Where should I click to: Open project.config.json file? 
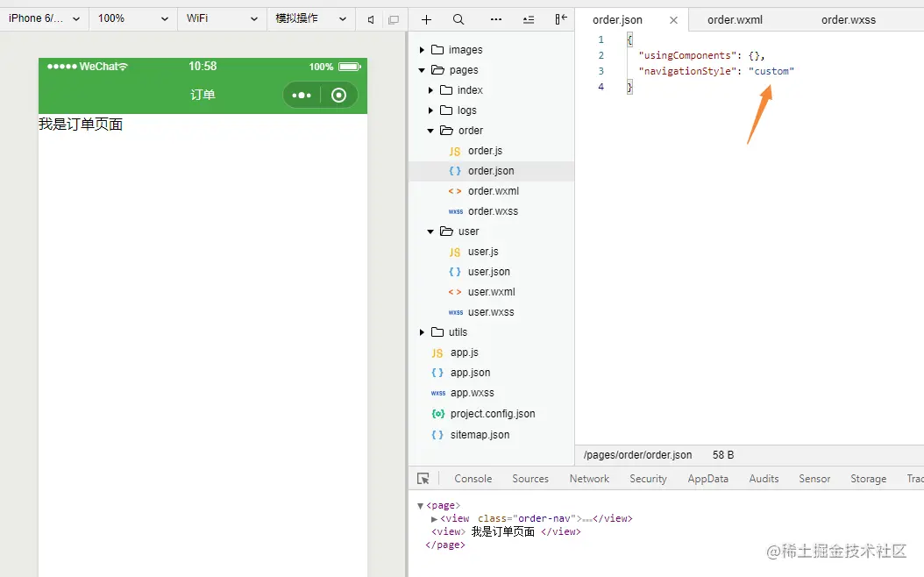tap(491, 414)
